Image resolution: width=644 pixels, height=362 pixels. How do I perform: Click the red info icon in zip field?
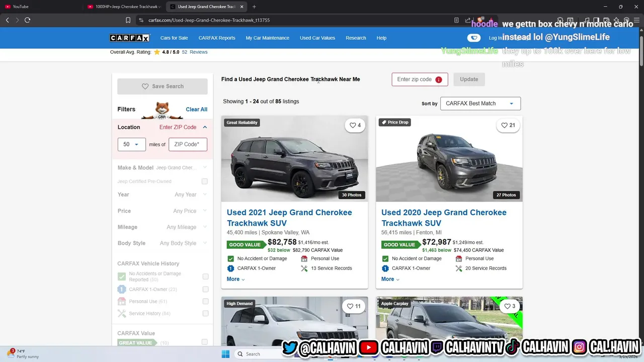(439, 79)
